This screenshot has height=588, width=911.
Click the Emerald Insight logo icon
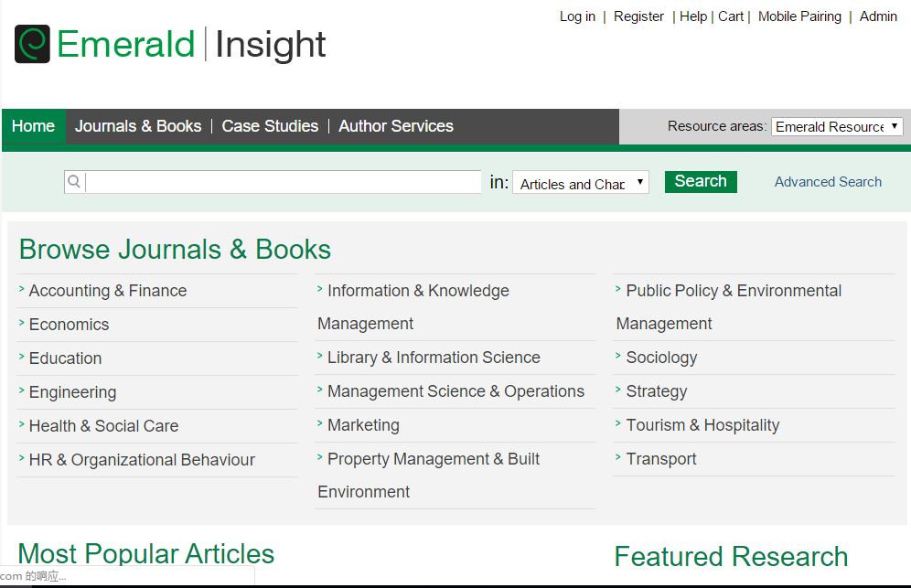click(32, 44)
